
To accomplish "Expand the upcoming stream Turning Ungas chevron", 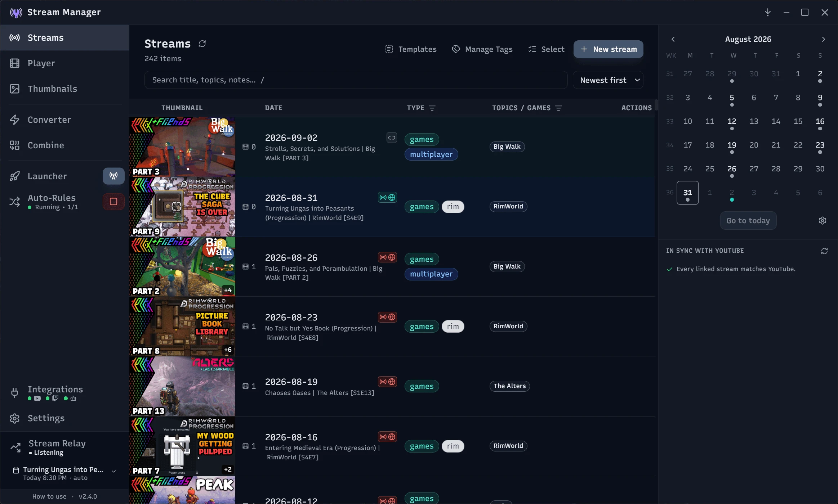I will tap(113, 471).
